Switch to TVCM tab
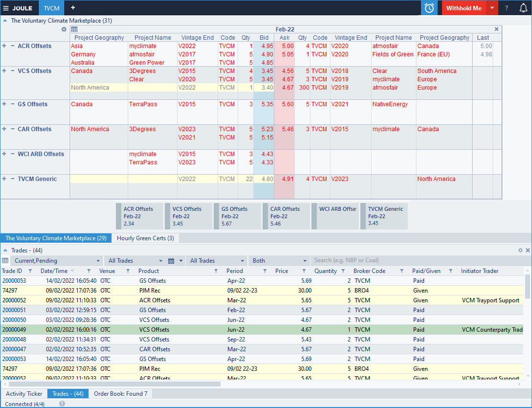The height and width of the screenshot is (408, 532). pos(51,8)
